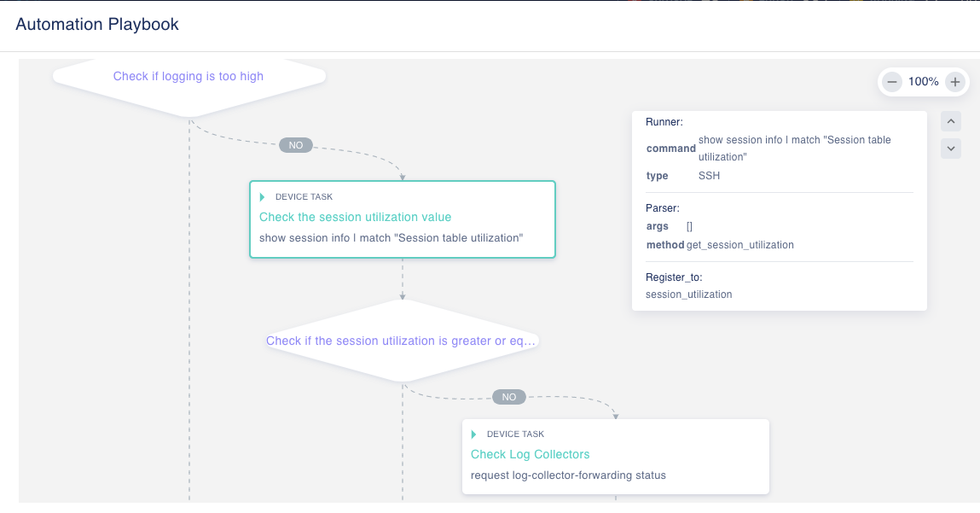Collapse details panel with up chevron
This screenshot has width=980, height=513.
pos(951,121)
